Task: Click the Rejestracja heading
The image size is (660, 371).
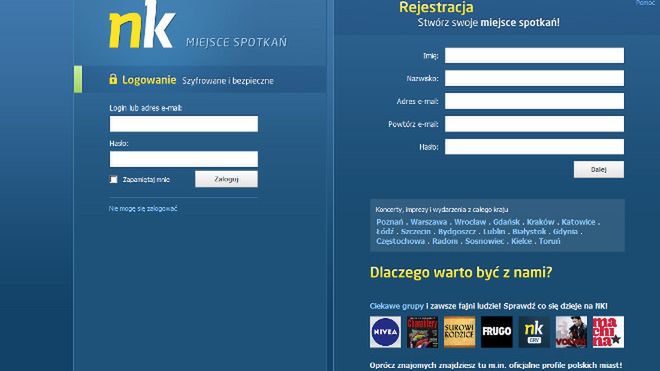Action: (x=436, y=7)
